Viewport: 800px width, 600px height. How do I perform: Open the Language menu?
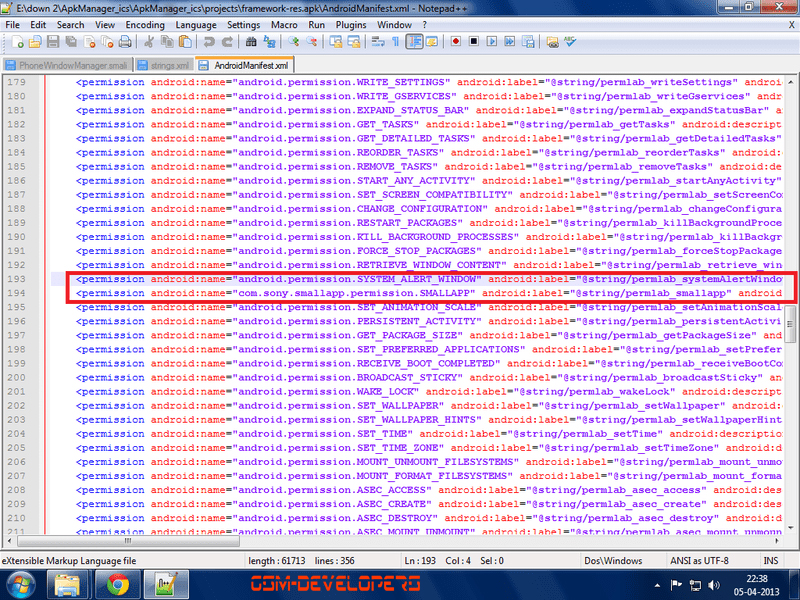196,24
